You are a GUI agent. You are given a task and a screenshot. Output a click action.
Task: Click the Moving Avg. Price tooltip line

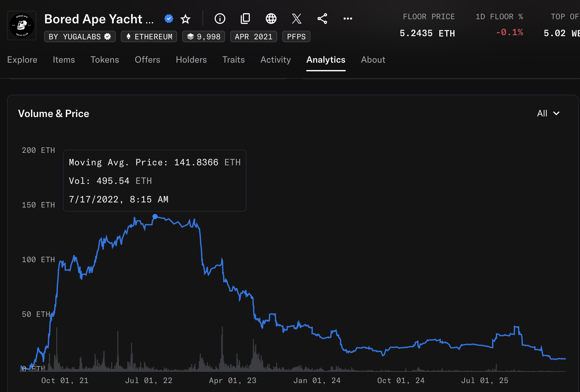coord(155,162)
